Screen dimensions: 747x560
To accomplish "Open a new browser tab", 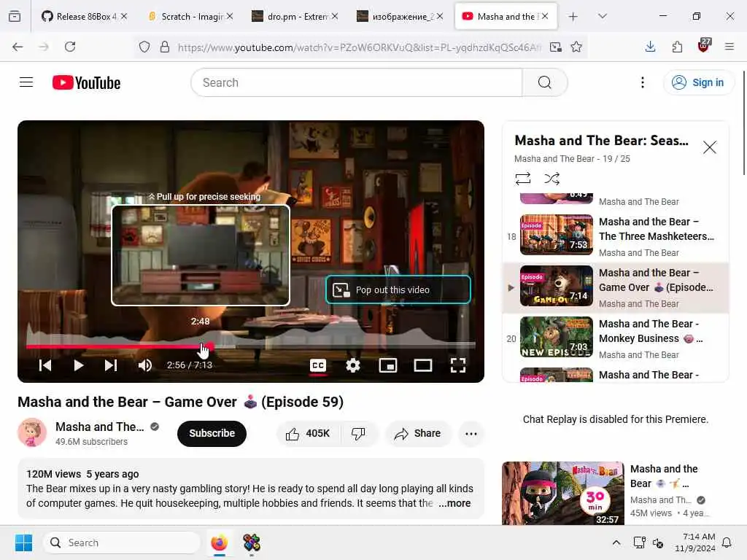I will point(573,16).
